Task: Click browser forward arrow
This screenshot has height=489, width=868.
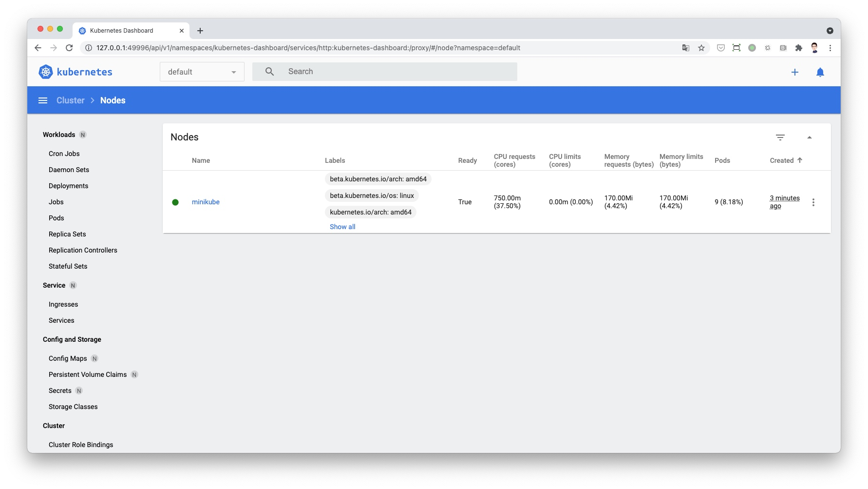Action: [54, 48]
